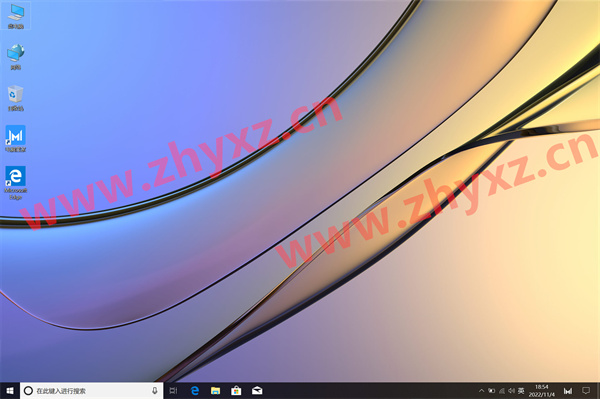Screen dimensions: 600x399
Task: Select the This PC desktop icon
Action: [16, 15]
